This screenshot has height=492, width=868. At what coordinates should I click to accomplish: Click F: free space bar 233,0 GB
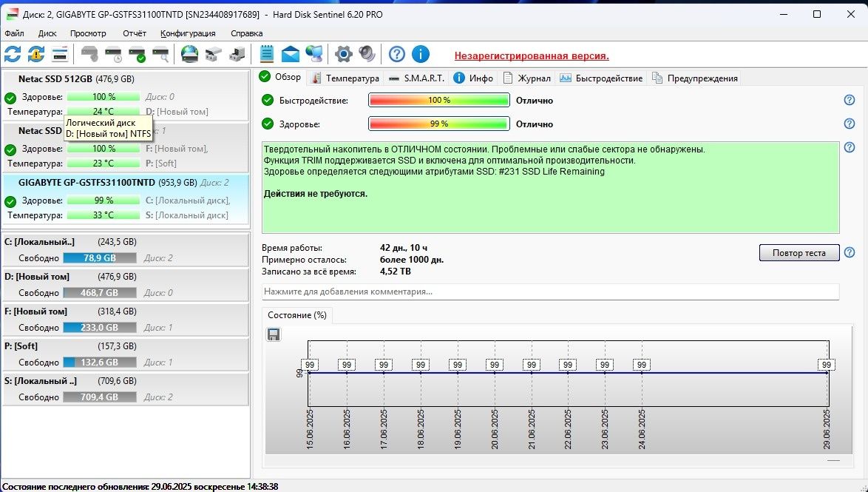click(x=100, y=328)
